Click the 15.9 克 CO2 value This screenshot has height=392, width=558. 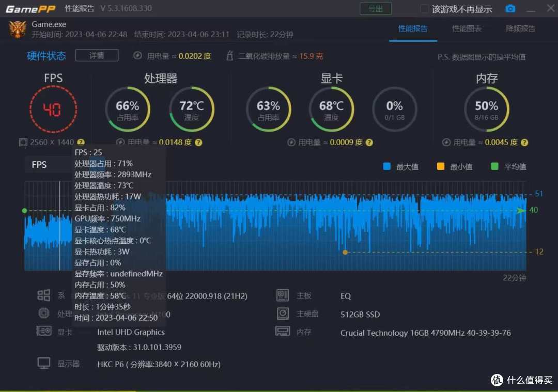click(311, 56)
